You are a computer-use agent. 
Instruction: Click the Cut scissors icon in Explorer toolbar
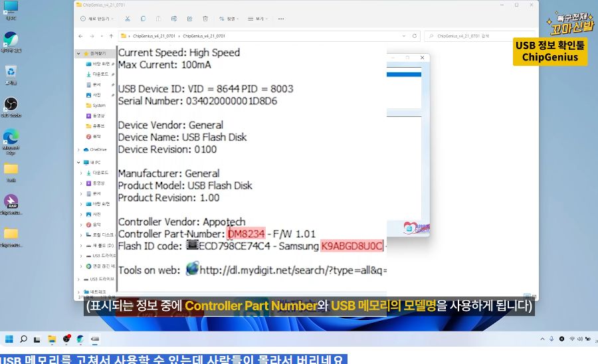click(x=128, y=19)
